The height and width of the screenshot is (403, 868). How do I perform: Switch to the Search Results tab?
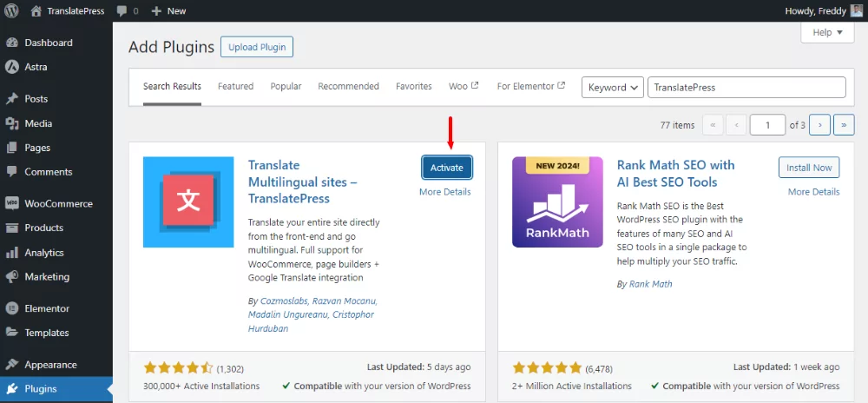172,86
